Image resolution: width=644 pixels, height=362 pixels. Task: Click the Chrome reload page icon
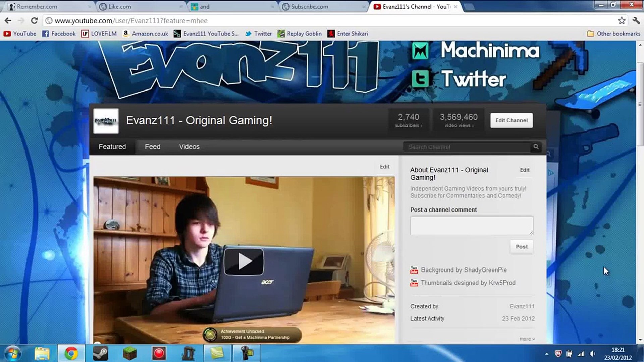pyautogui.click(x=34, y=21)
